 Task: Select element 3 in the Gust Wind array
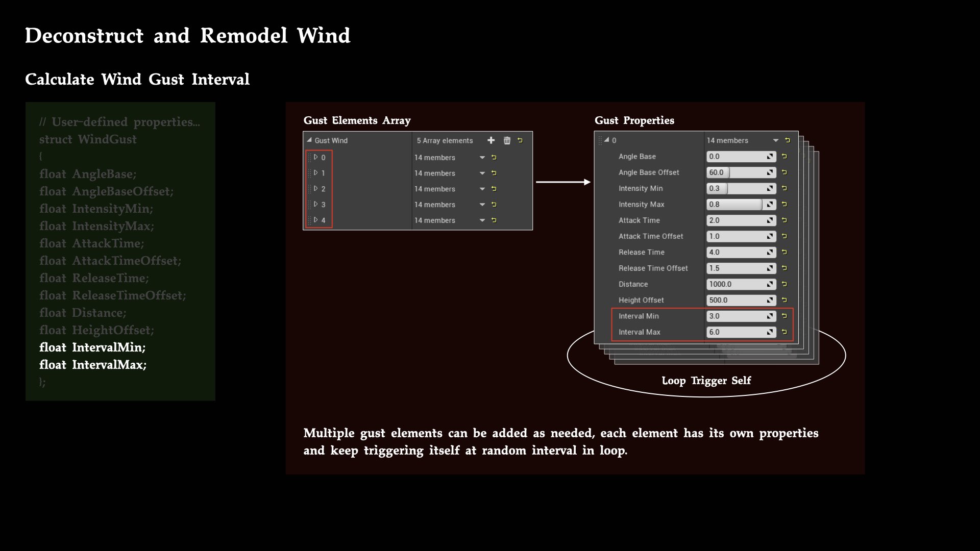click(323, 205)
